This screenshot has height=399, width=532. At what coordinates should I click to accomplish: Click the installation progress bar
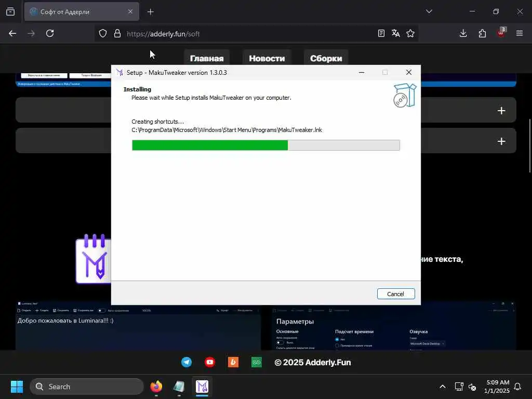(x=265, y=145)
